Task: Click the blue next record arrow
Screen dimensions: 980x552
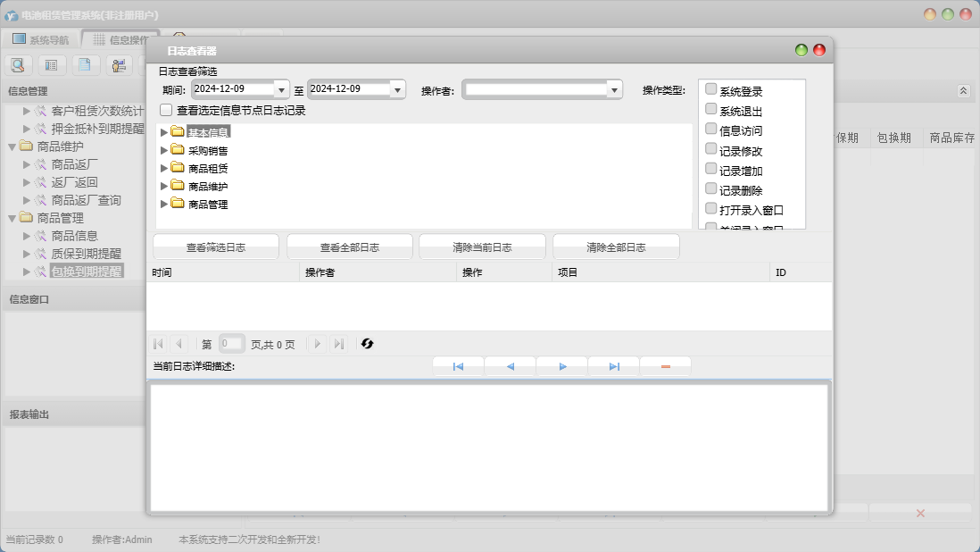Action: point(562,366)
